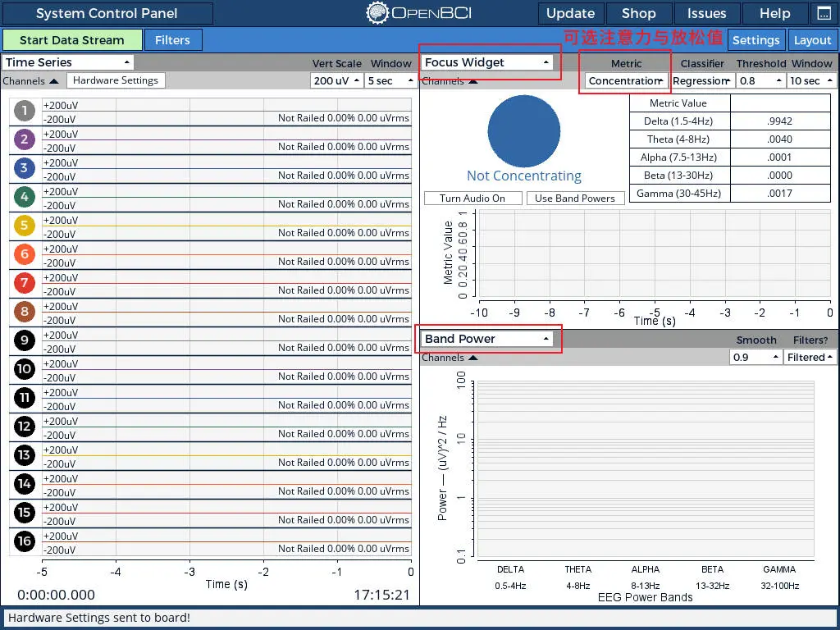Click the clock time 17:15:21
The image size is (840, 630).
point(381,595)
